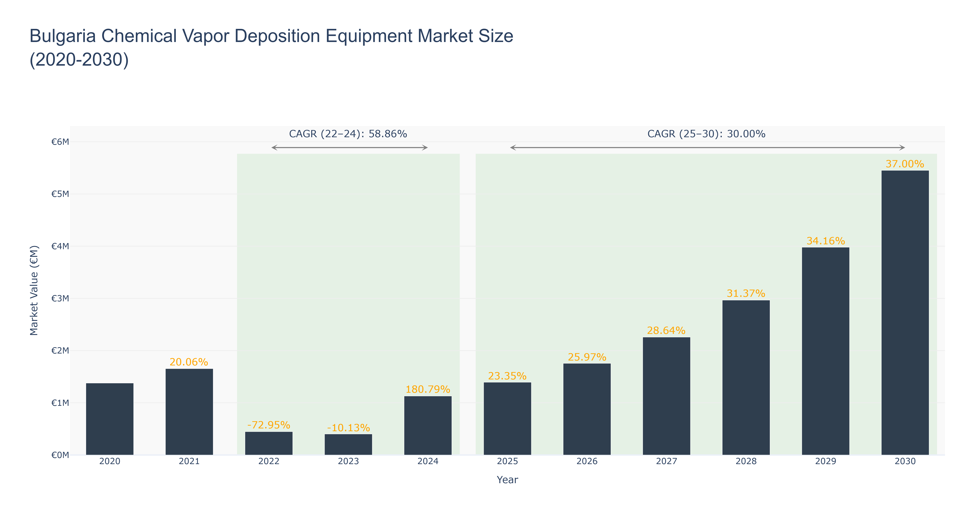
Task: Click the €4M y-axis tick label
Action: pyautogui.click(x=60, y=246)
